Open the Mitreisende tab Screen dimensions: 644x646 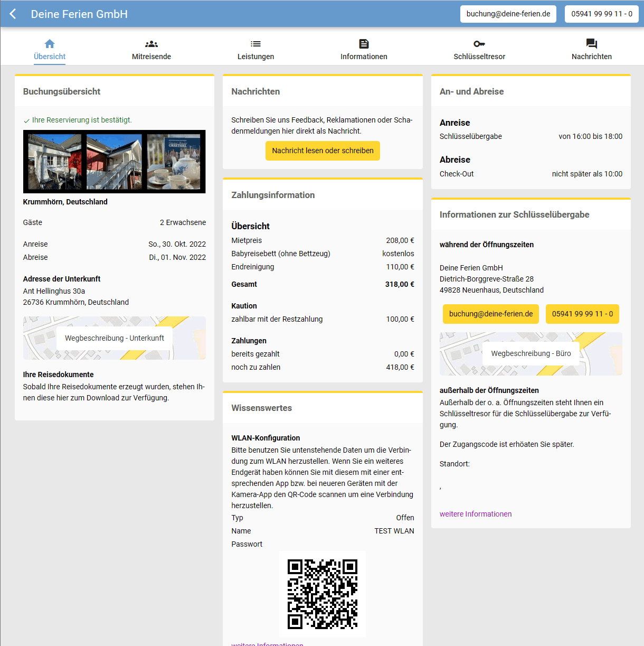tap(151, 57)
